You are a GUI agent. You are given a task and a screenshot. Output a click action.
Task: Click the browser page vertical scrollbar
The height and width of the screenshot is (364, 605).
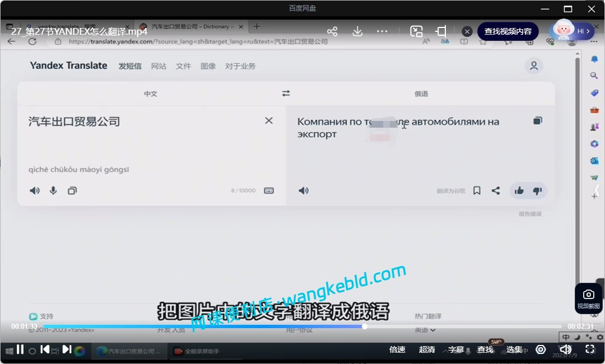click(578, 174)
